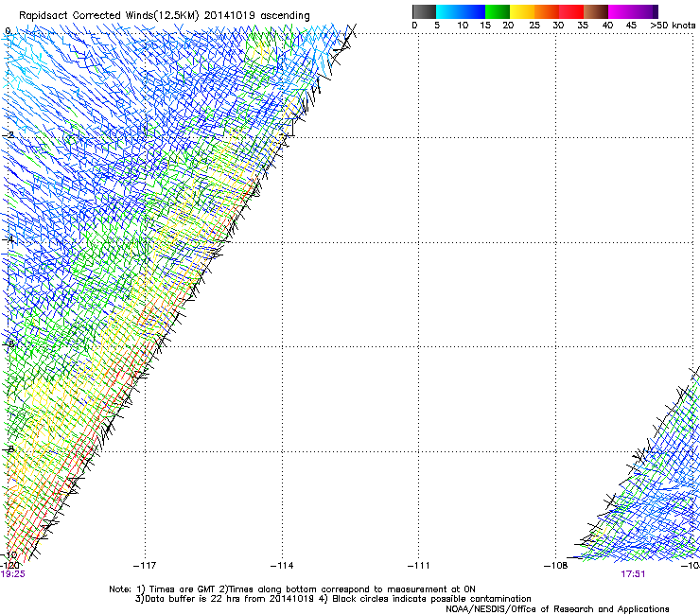This screenshot has width=700, height=615.
Task: Click the purple '17:51' time label
Action: pyautogui.click(x=633, y=574)
